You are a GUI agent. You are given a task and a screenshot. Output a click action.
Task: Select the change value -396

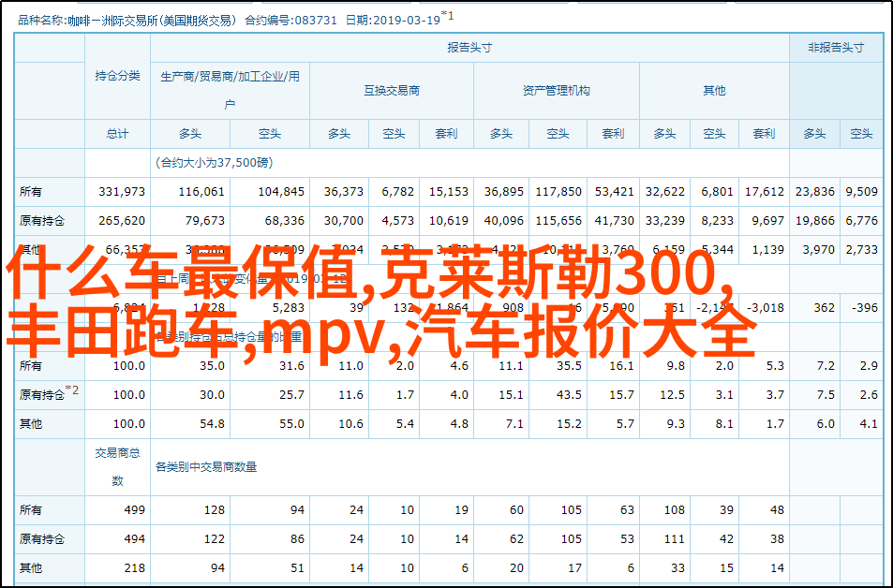(865, 308)
